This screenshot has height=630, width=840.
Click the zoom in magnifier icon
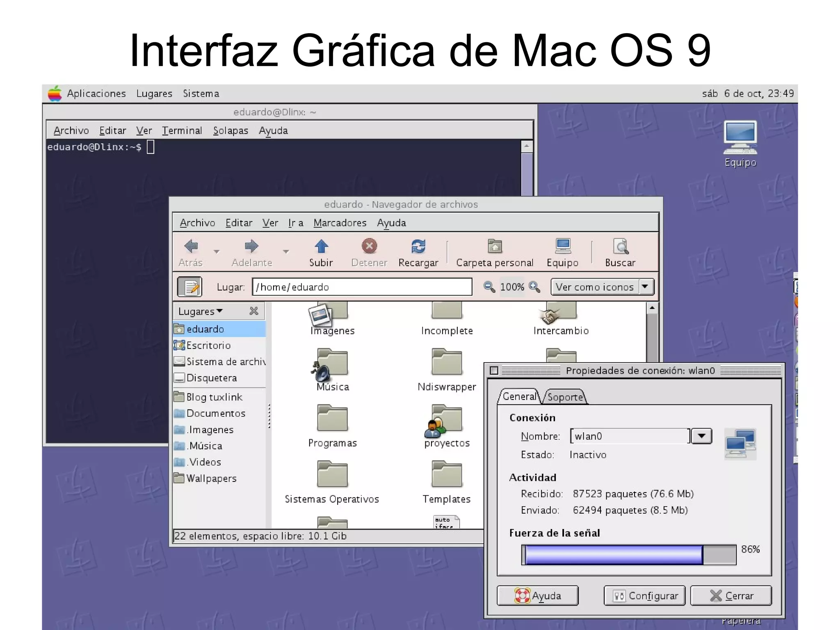click(x=534, y=287)
